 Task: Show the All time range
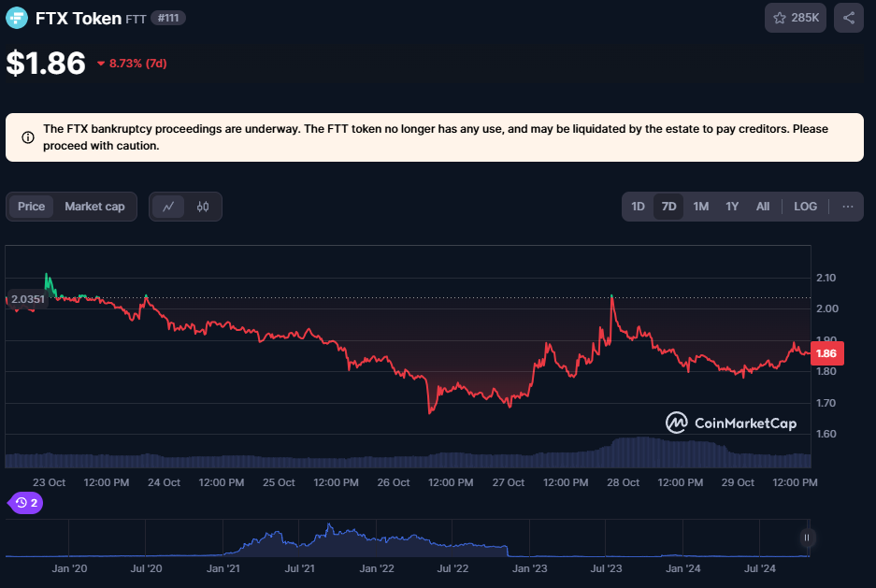[x=763, y=207]
